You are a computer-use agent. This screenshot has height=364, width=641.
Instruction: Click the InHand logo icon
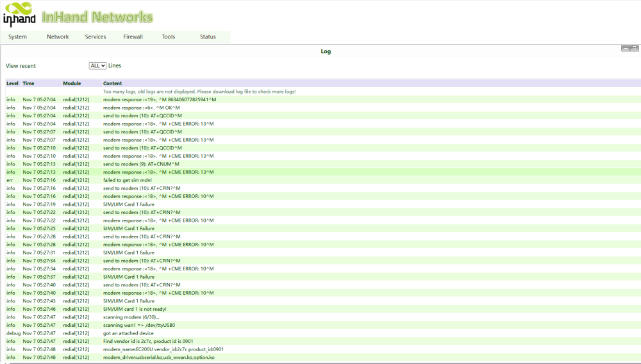[x=19, y=15]
